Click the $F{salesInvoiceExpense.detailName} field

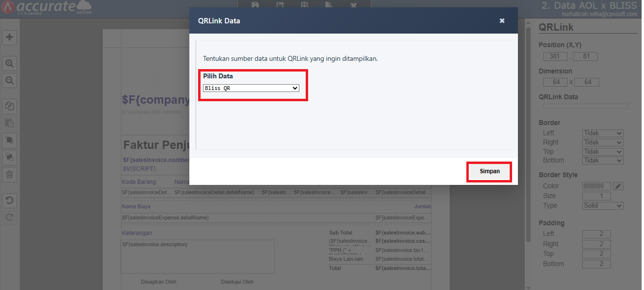click(166, 217)
